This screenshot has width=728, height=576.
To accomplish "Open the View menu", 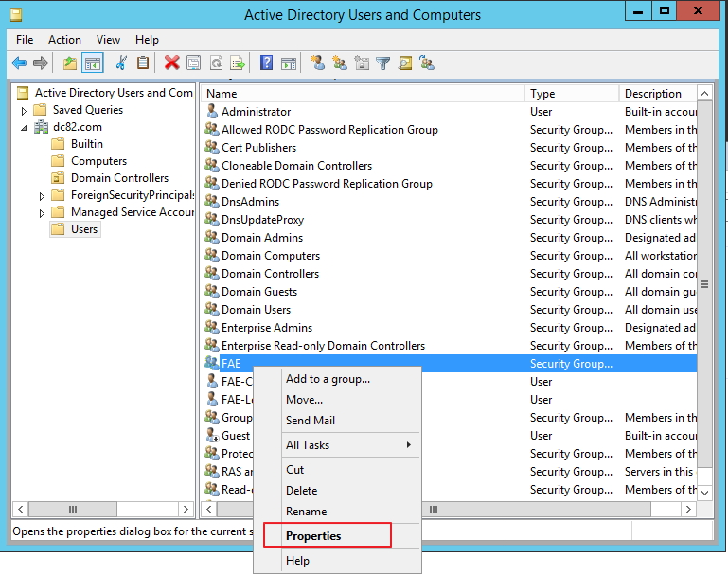I will (x=108, y=40).
